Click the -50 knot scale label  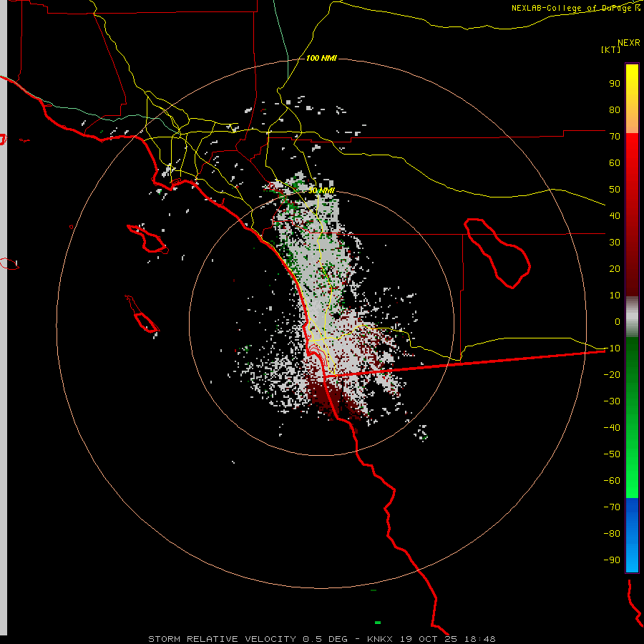click(x=612, y=454)
